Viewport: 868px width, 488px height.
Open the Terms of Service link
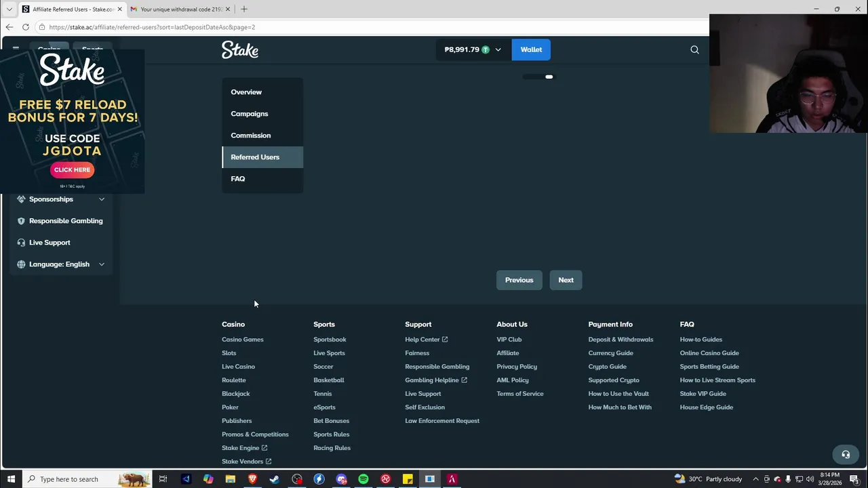(520, 394)
